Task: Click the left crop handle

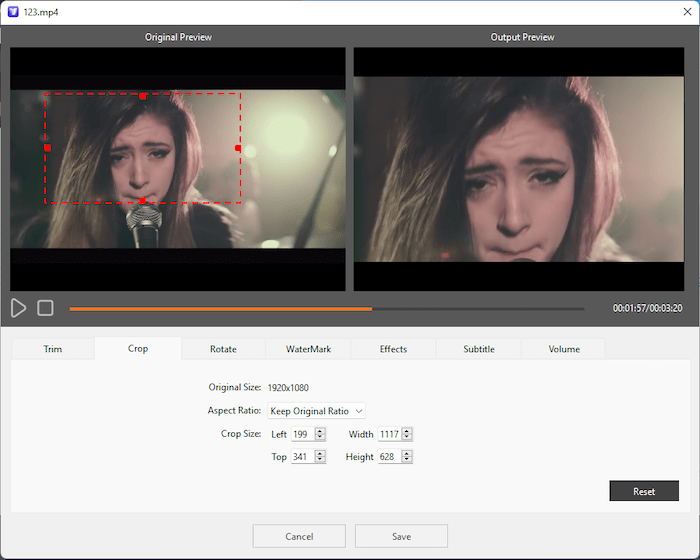Action: [47, 148]
